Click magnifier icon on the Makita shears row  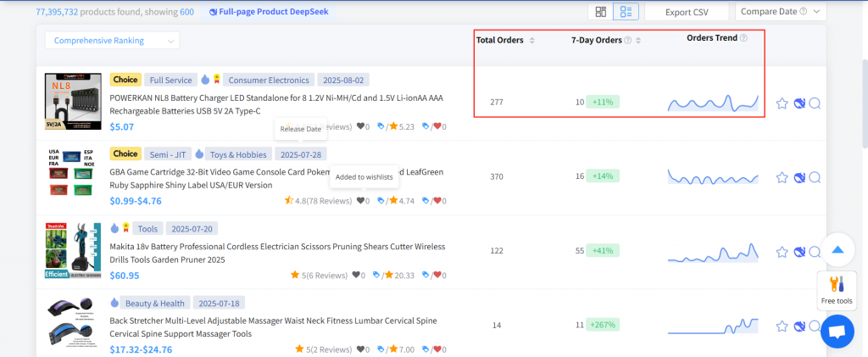click(x=815, y=252)
